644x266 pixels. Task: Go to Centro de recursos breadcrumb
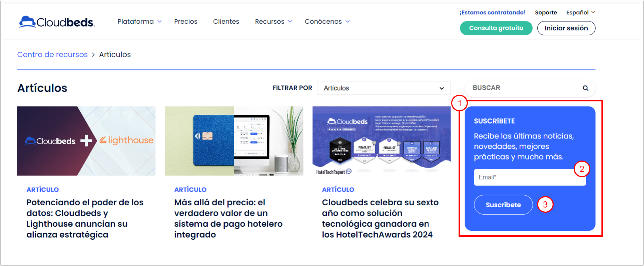(x=53, y=54)
